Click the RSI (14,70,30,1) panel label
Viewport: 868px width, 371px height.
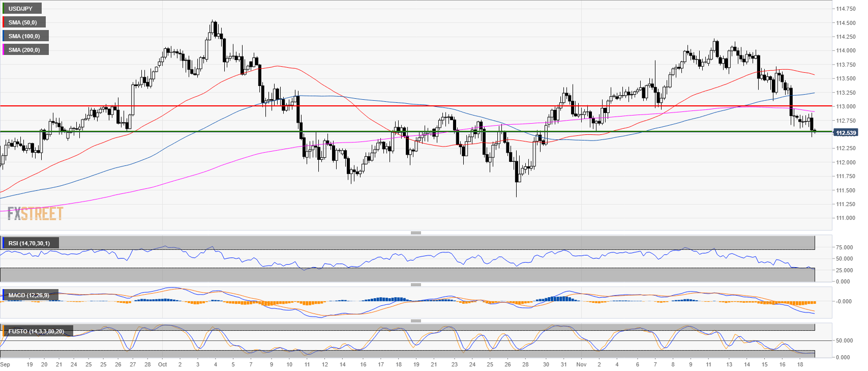coord(29,243)
